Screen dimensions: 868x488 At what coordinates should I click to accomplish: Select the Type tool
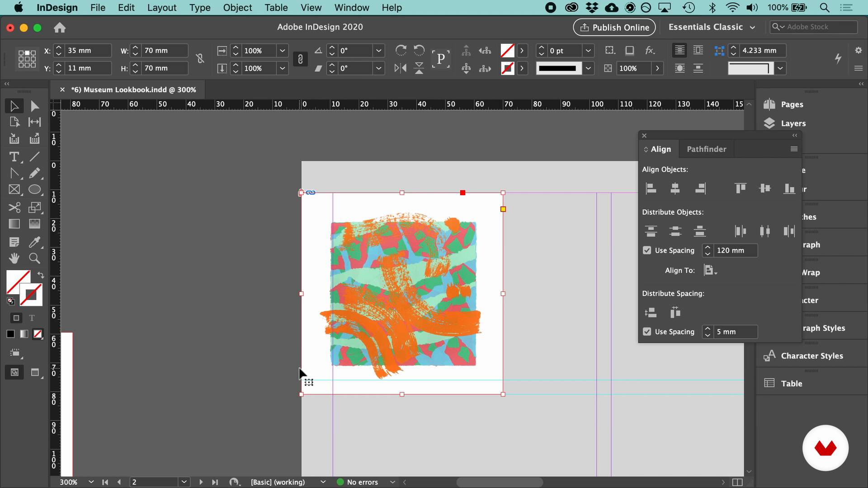14,157
